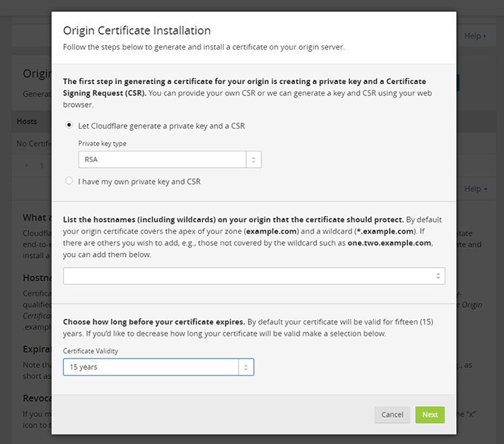504x444 pixels.
Task: Click the 'Origin Certificate Installation' dialog title
Action: tap(136, 30)
